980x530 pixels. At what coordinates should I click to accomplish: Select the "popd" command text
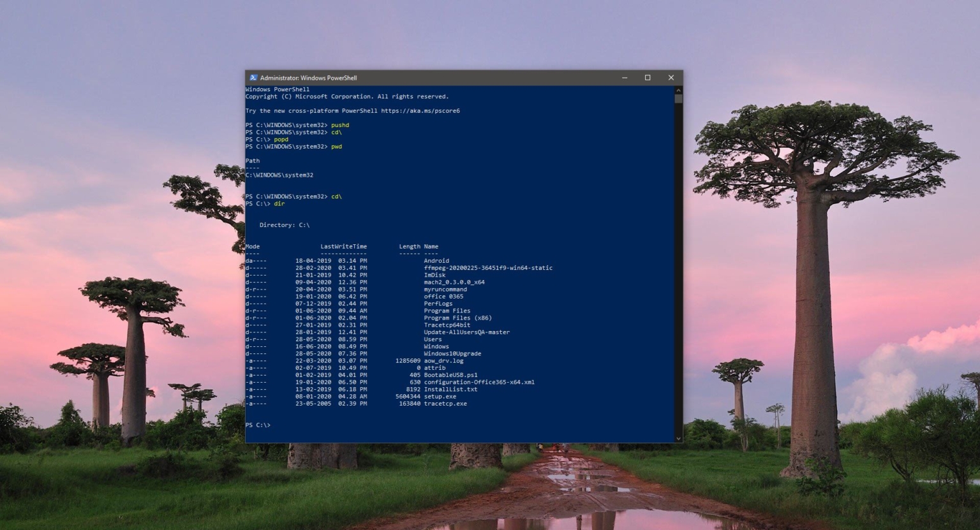pyautogui.click(x=280, y=139)
